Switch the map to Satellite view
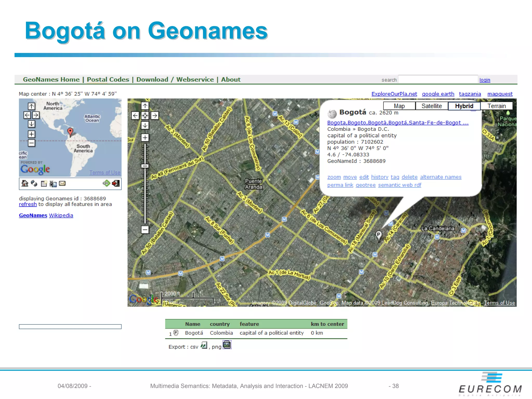The image size is (532, 399). [x=432, y=106]
